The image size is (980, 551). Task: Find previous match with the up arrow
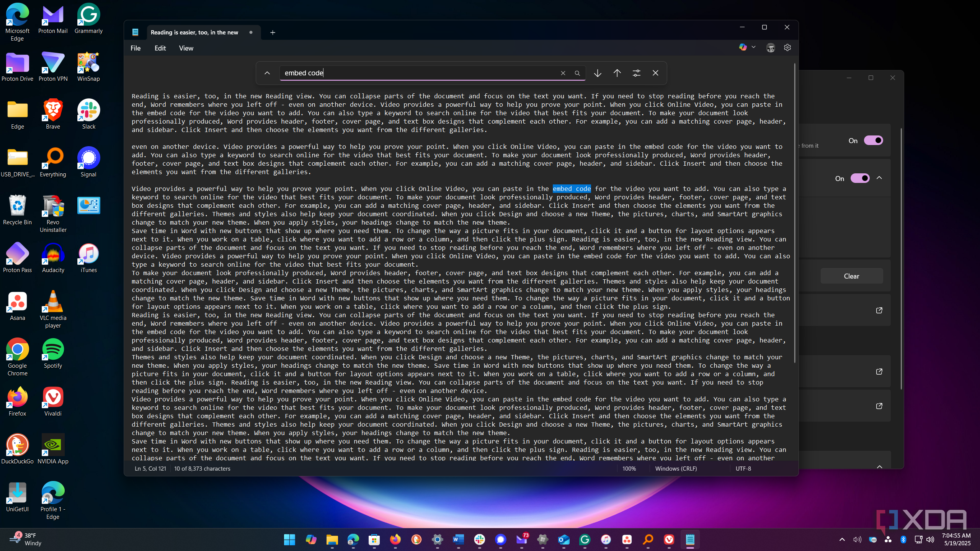point(617,73)
